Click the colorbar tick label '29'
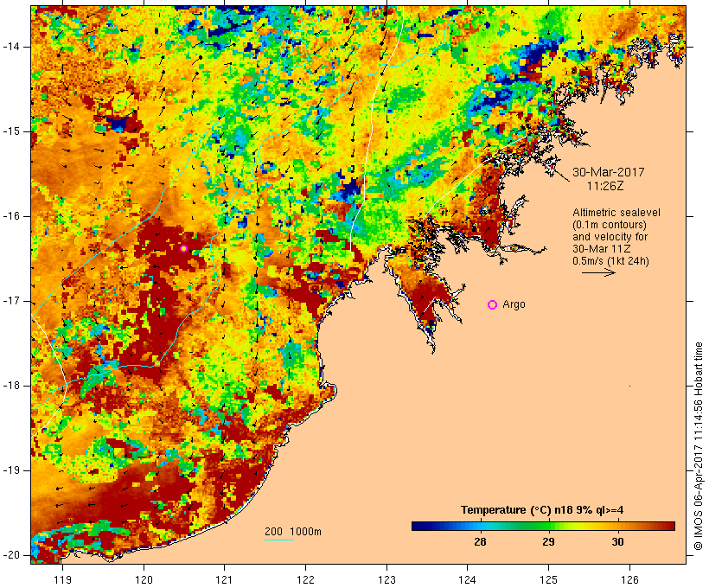The width and height of the screenshot is (709, 588). 548,542
